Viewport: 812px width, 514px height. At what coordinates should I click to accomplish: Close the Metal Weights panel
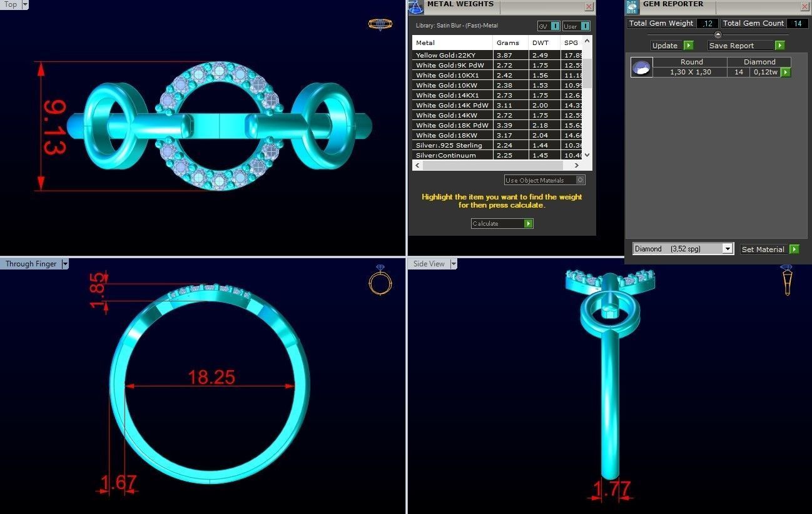coord(589,6)
